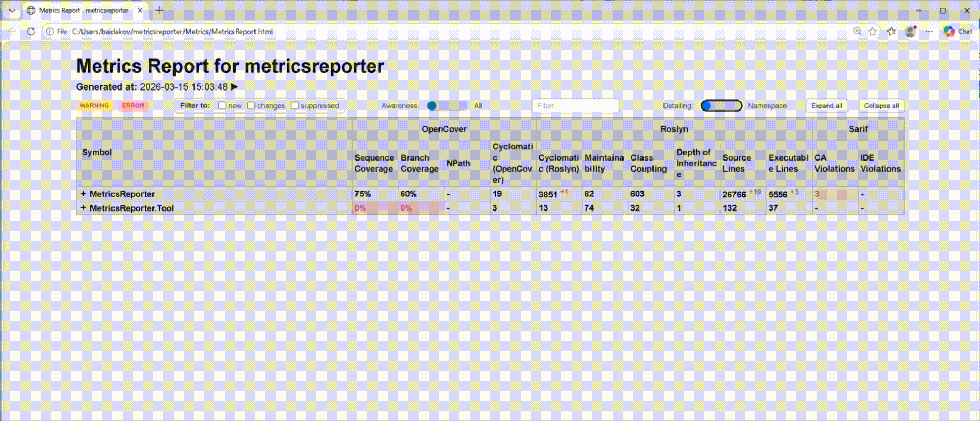Open browser Settings and more menu
This screenshot has height=421, width=980.
click(930, 32)
